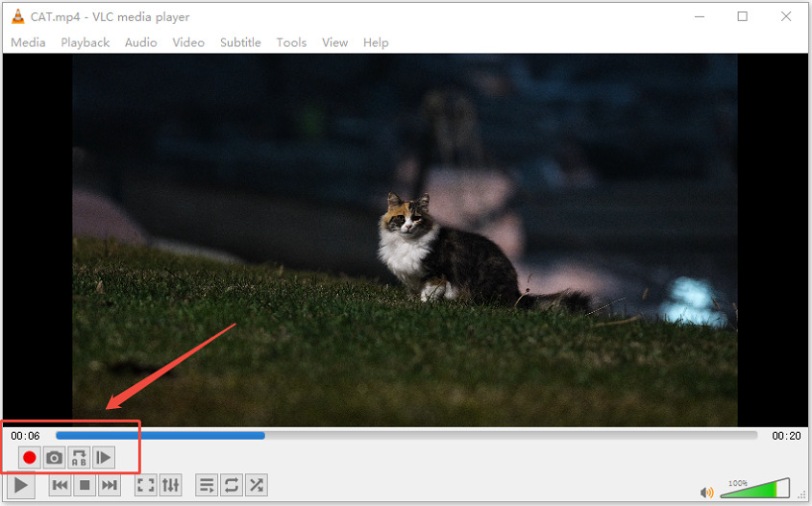Click the window resize grip in corner
Image resolution: width=812 pixels, height=506 pixels.
pos(802,496)
